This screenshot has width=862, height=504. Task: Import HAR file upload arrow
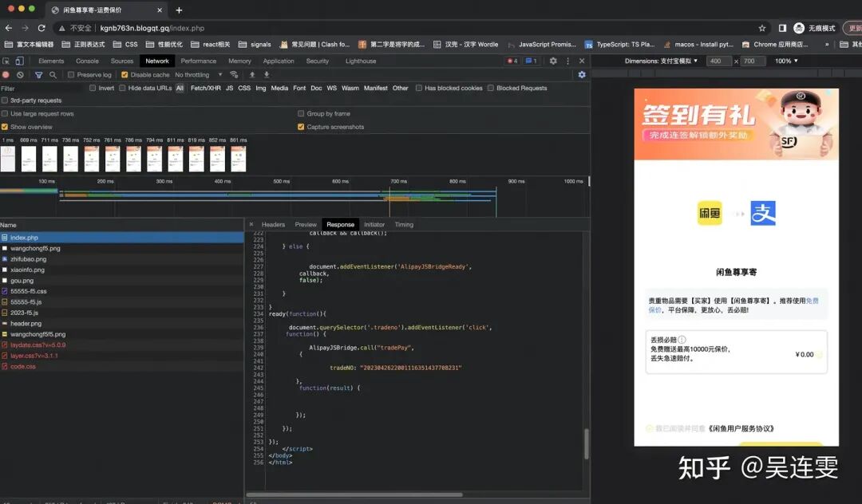[251, 75]
